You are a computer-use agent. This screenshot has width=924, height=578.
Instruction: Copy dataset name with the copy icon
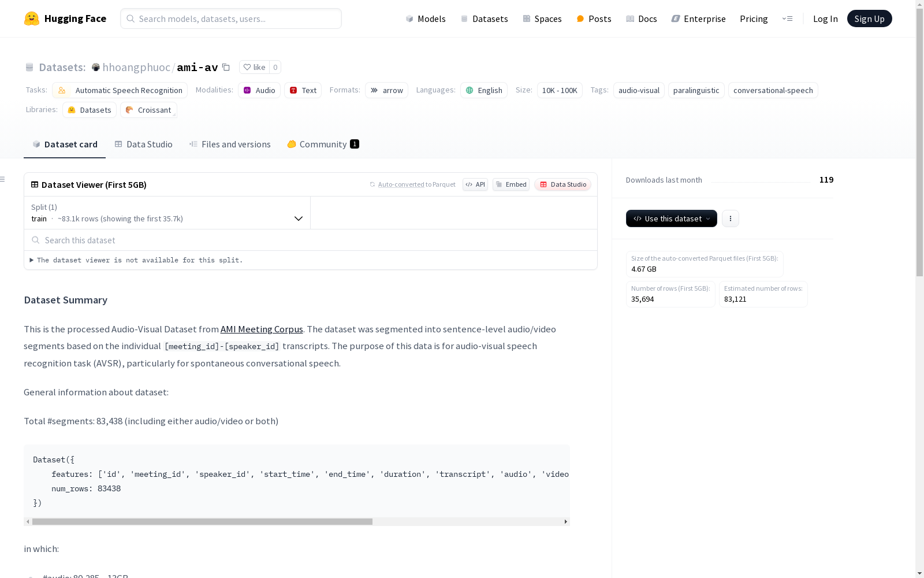226,67
